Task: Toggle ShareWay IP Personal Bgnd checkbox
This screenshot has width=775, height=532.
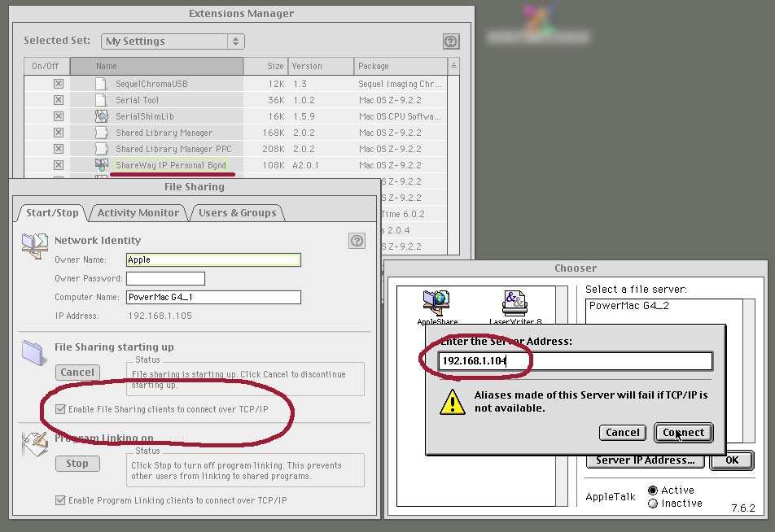Action: 59,165
